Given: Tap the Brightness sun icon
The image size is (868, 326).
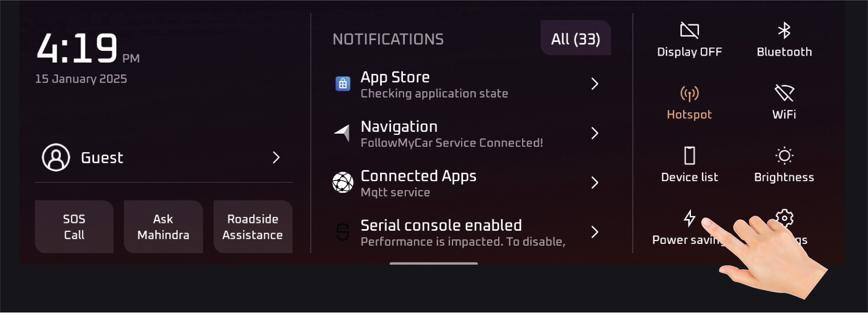Looking at the screenshot, I should point(784,156).
